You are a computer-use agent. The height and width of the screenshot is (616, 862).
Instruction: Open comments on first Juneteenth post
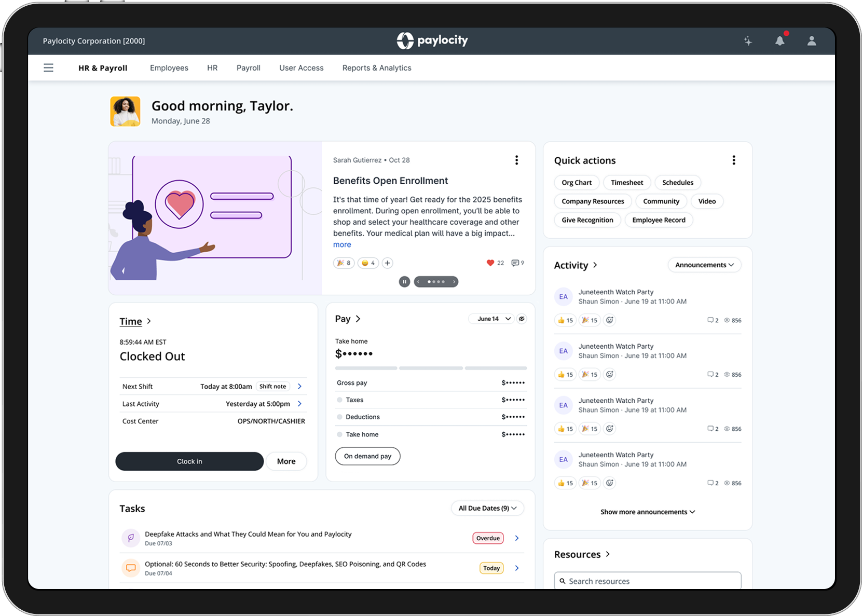[x=713, y=320]
